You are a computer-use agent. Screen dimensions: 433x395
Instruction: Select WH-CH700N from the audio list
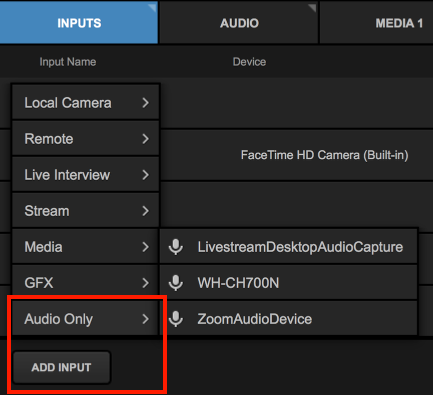tap(288, 283)
